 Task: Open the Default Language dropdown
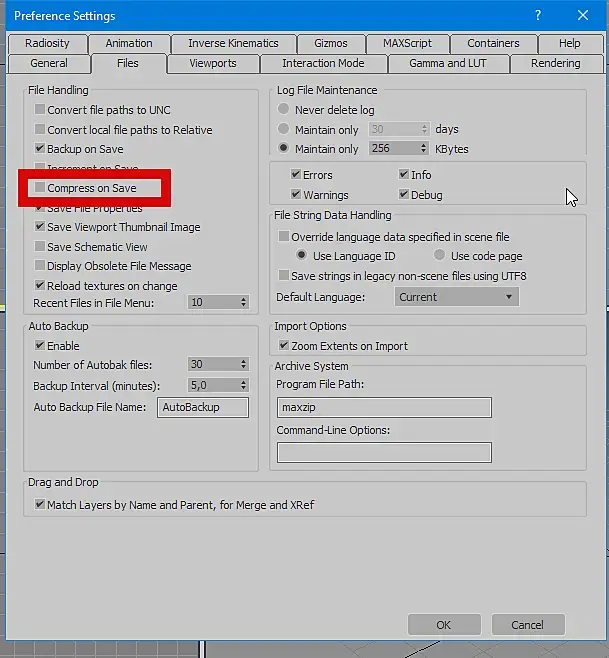tap(456, 297)
